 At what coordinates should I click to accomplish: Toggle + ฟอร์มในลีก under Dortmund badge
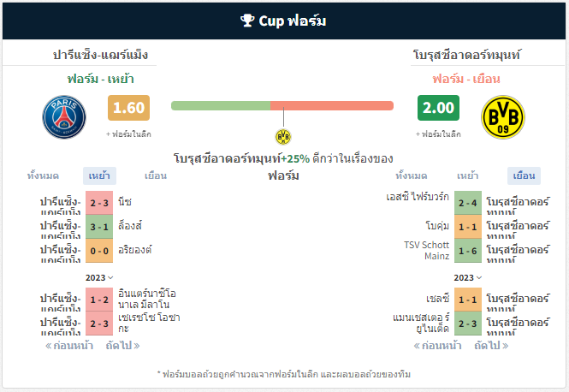(x=438, y=134)
